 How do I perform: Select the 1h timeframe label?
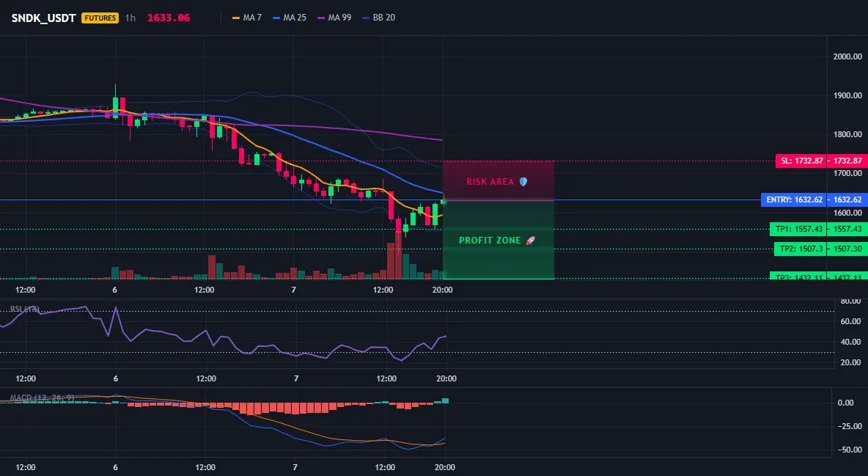point(130,18)
